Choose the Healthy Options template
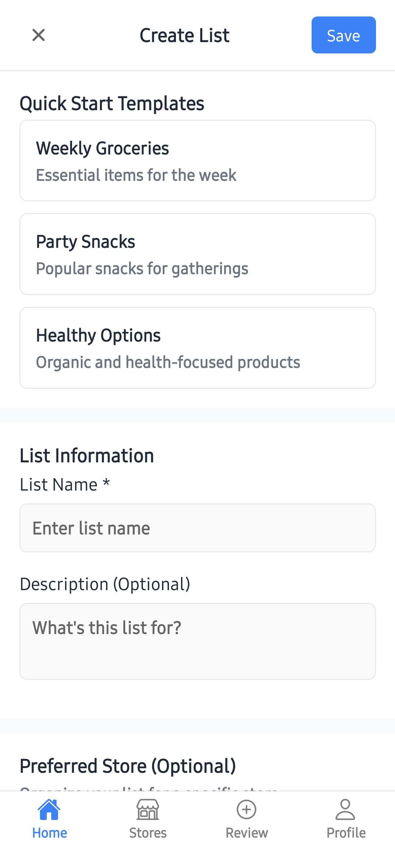 point(197,347)
